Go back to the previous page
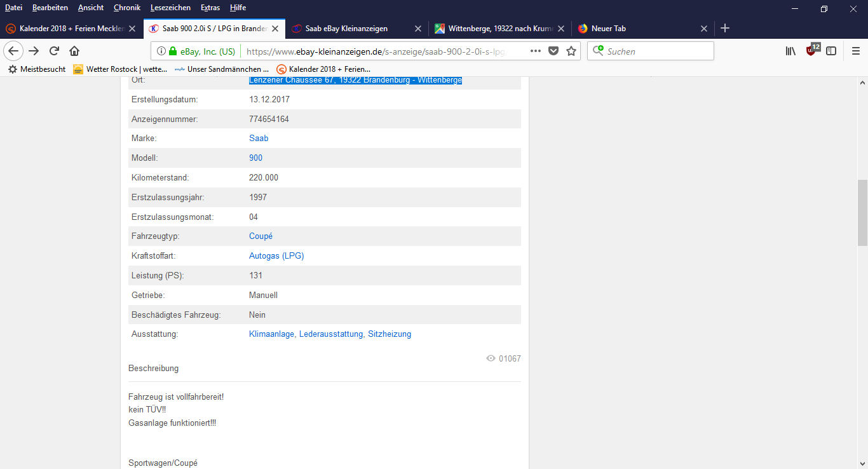Screen dimensions: 868x469 click(x=13, y=51)
